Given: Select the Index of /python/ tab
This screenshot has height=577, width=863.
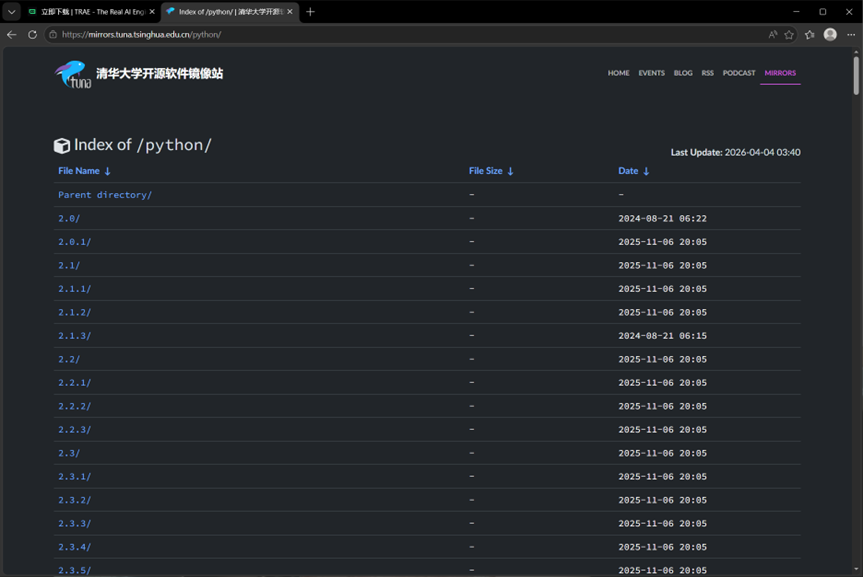Looking at the screenshot, I should (x=230, y=12).
